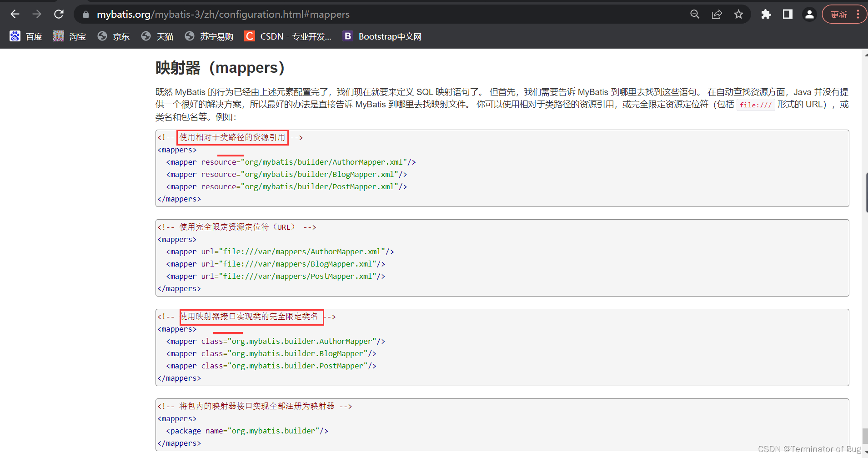Reload the MyBatis configuration page
The width and height of the screenshot is (868, 458).
pyautogui.click(x=59, y=14)
